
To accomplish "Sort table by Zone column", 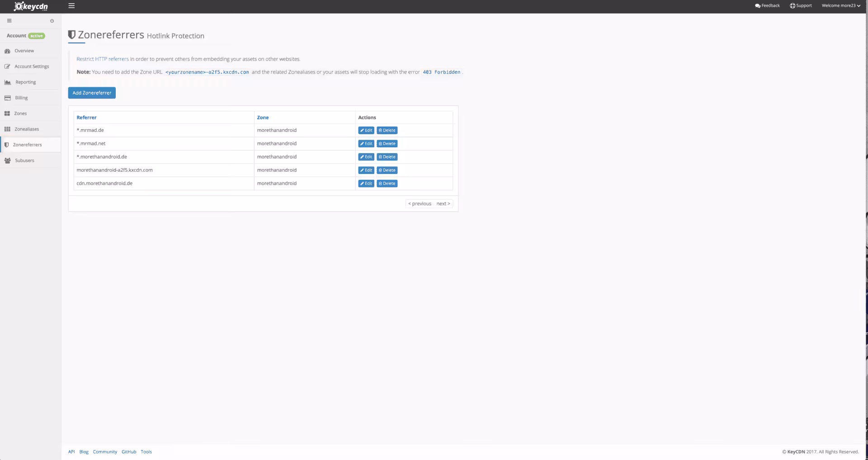I will (x=263, y=117).
